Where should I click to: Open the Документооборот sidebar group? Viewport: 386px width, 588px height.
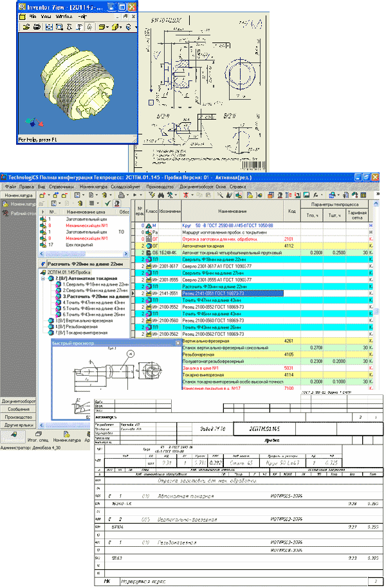[19, 401]
